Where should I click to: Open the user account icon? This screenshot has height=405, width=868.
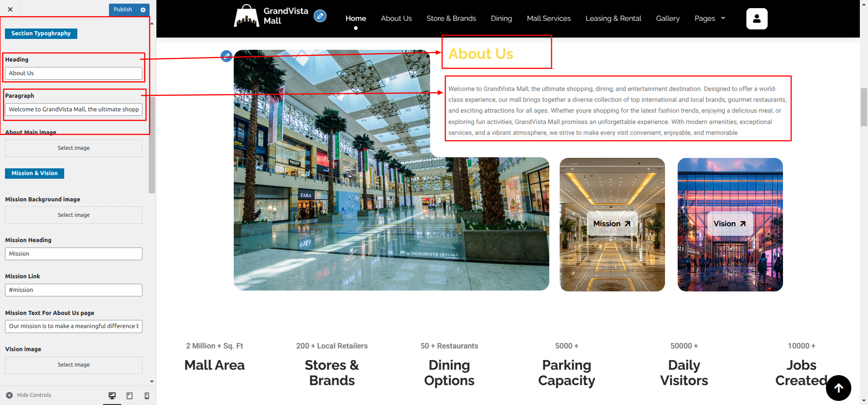756,19
